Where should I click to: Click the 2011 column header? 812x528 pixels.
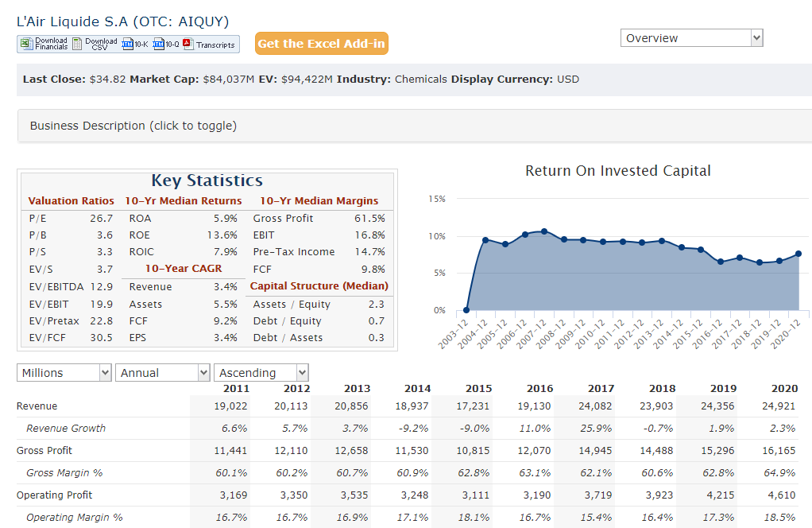pyautogui.click(x=236, y=389)
